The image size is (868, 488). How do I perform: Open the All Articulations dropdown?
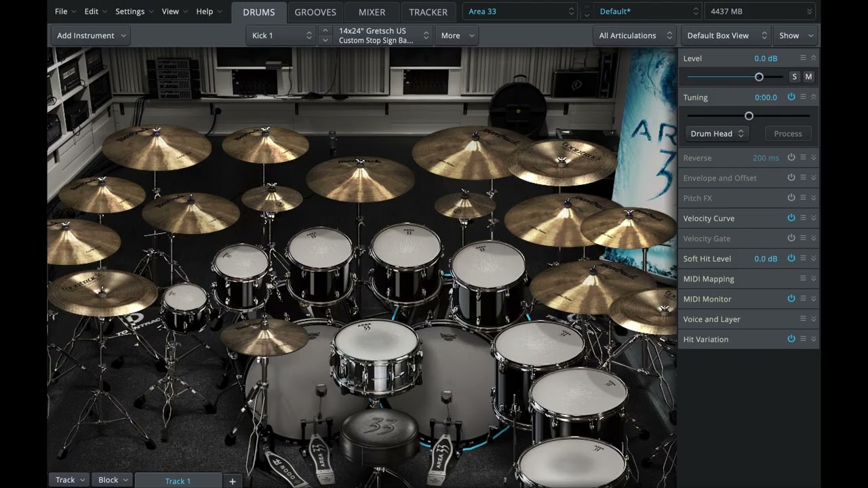(x=635, y=35)
